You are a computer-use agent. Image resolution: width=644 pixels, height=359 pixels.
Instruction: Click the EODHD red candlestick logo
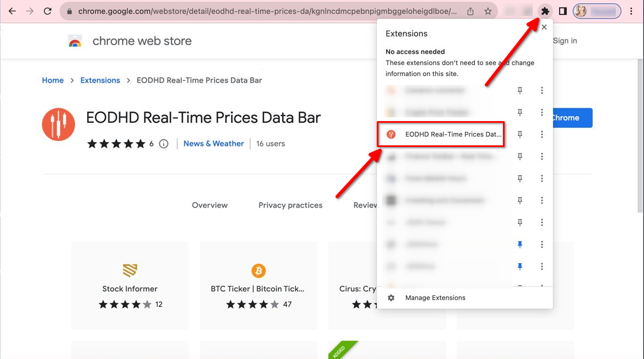pos(58,124)
